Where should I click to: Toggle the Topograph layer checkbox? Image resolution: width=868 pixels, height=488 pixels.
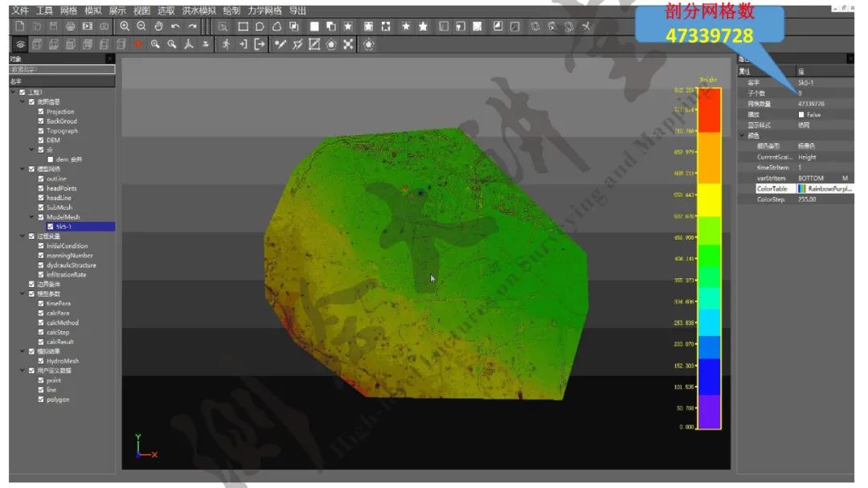click(41, 130)
